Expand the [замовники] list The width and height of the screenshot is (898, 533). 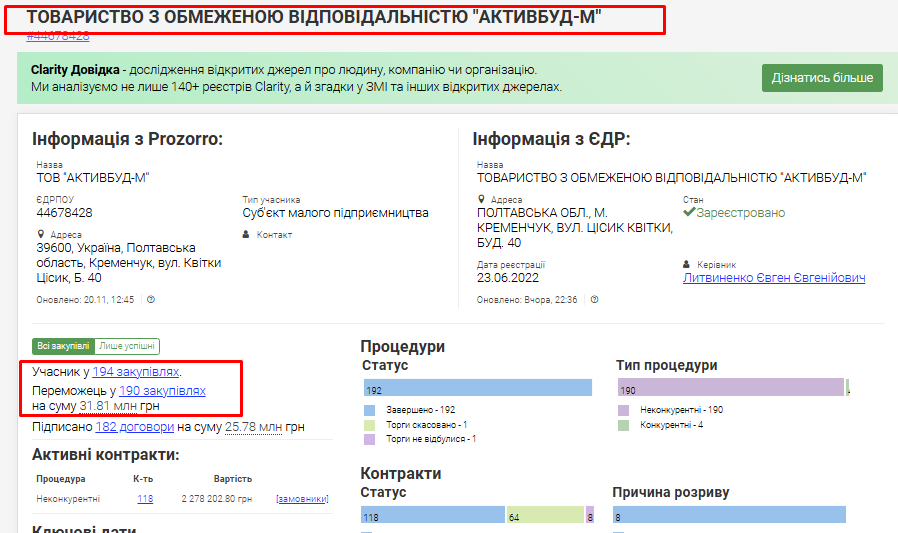(x=302, y=499)
